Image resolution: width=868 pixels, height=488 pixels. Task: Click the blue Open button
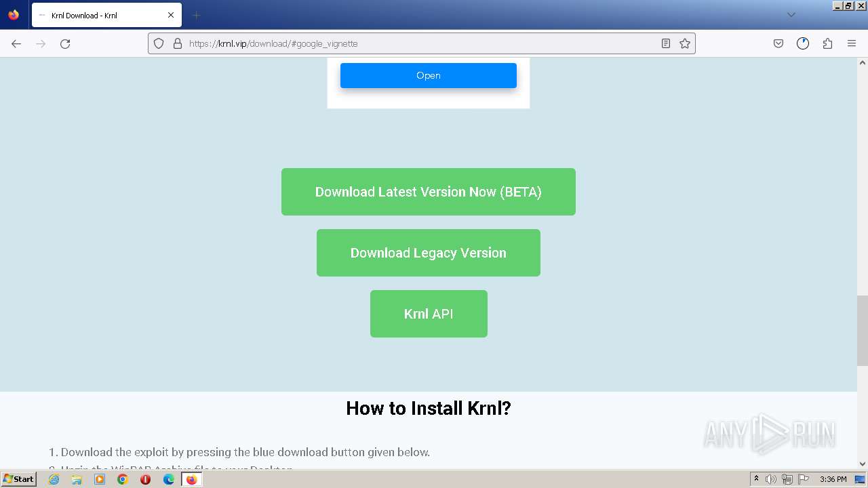pyautogui.click(x=429, y=75)
